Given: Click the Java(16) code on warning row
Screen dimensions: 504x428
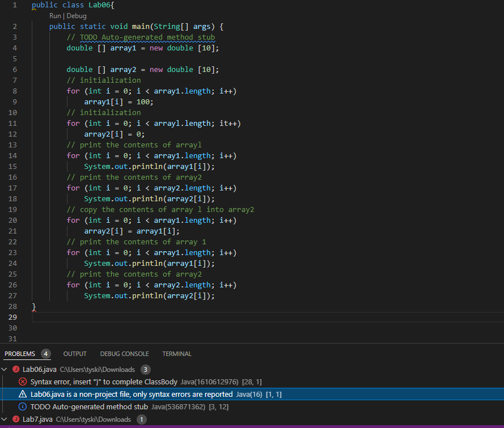Looking at the screenshot, I should pos(249,394).
